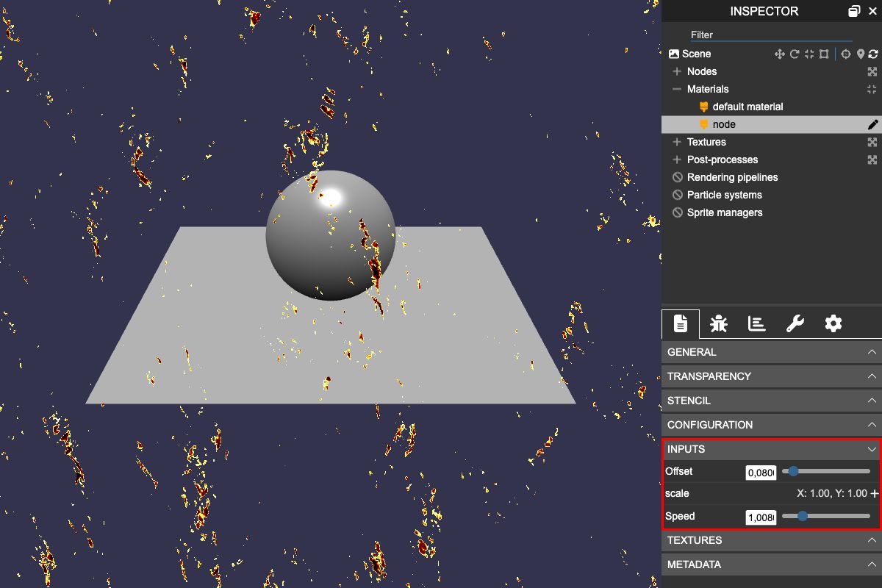Pop out the Inspector into separate window
This screenshot has height=588, width=882.
(x=854, y=11)
